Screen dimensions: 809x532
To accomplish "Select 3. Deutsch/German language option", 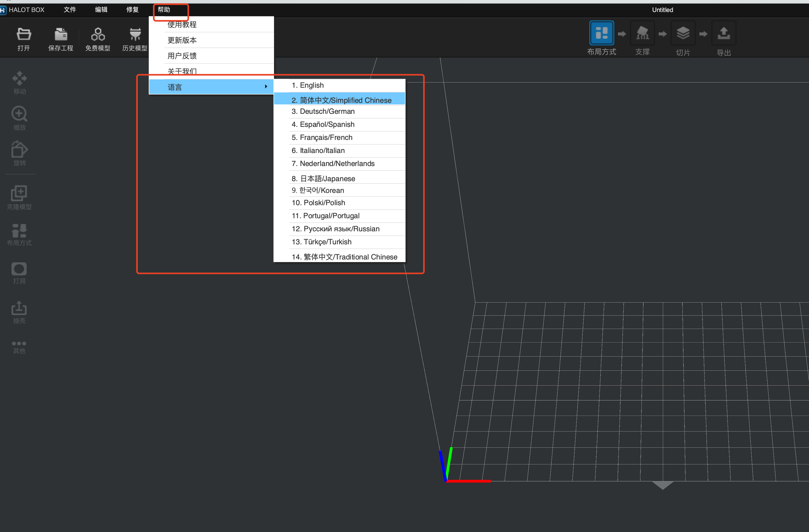I will click(323, 111).
